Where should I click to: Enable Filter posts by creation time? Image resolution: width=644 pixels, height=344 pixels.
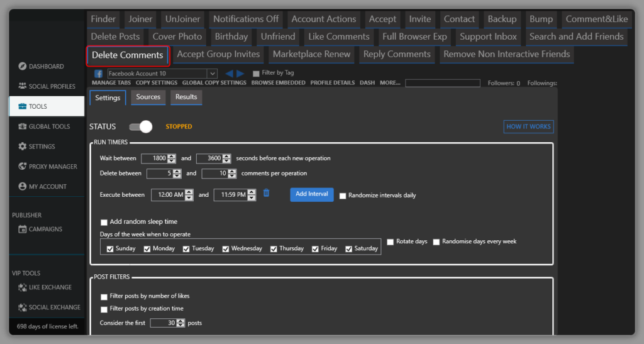coord(104,309)
